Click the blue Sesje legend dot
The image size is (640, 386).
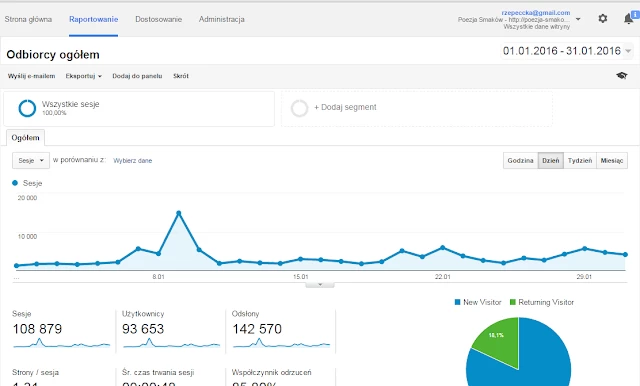pos(15,183)
